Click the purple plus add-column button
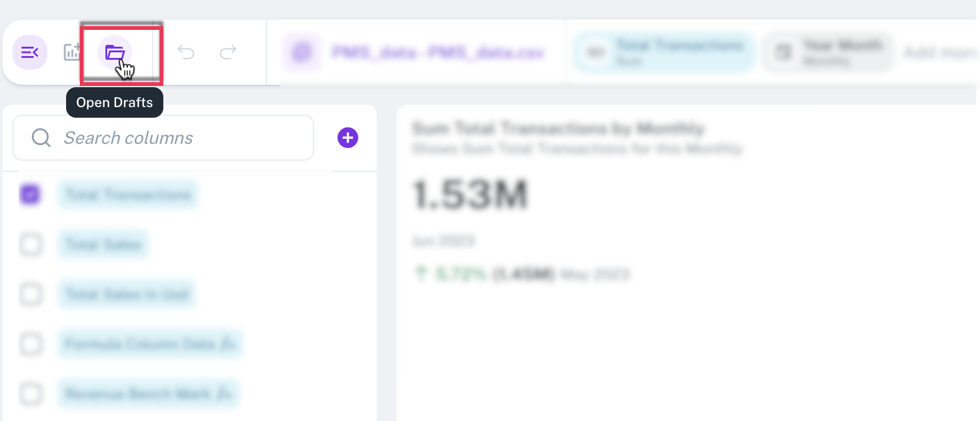Viewport: 980px width, 421px height. [x=348, y=138]
